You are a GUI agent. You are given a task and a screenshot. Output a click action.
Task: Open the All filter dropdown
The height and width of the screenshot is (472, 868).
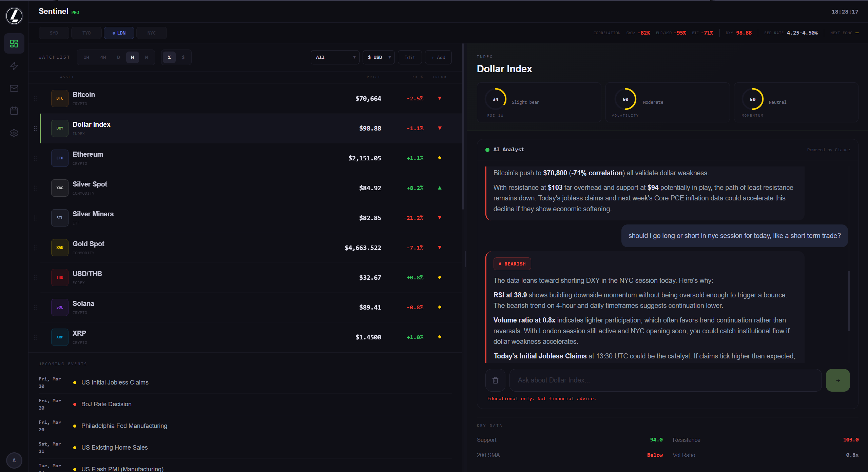(335, 57)
